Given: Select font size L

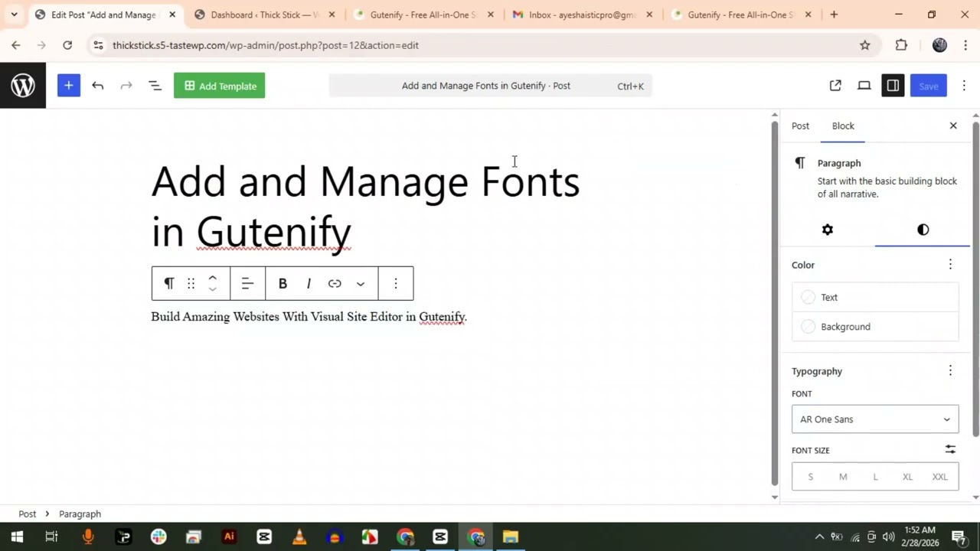Looking at the screenshot, I should [x=875, y=477].
